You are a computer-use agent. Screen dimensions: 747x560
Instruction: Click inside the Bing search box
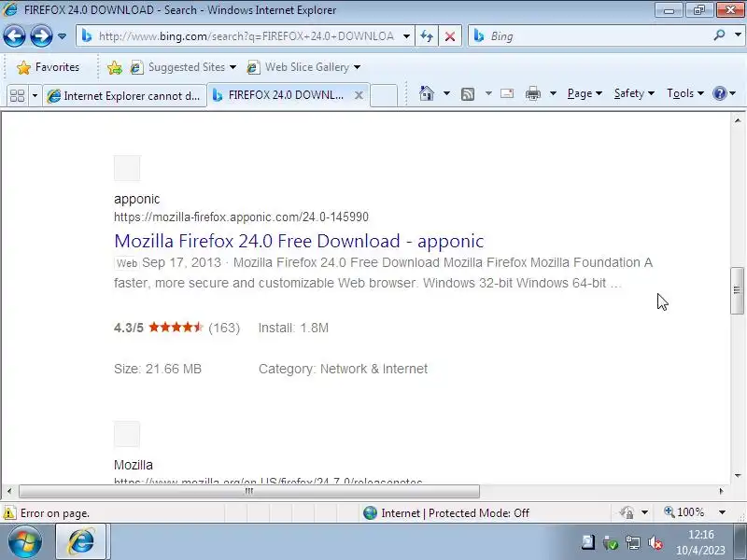point(589,36)
